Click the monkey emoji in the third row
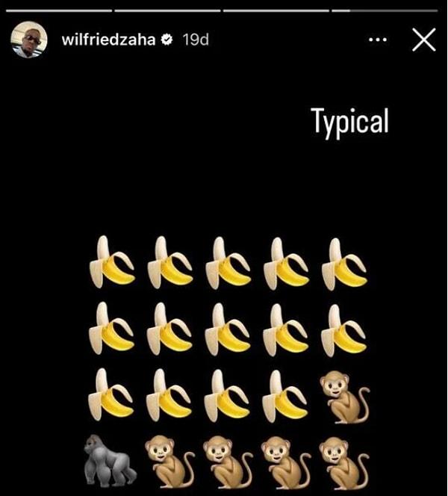This screenshot has height=496, width=448. [345, 397]
